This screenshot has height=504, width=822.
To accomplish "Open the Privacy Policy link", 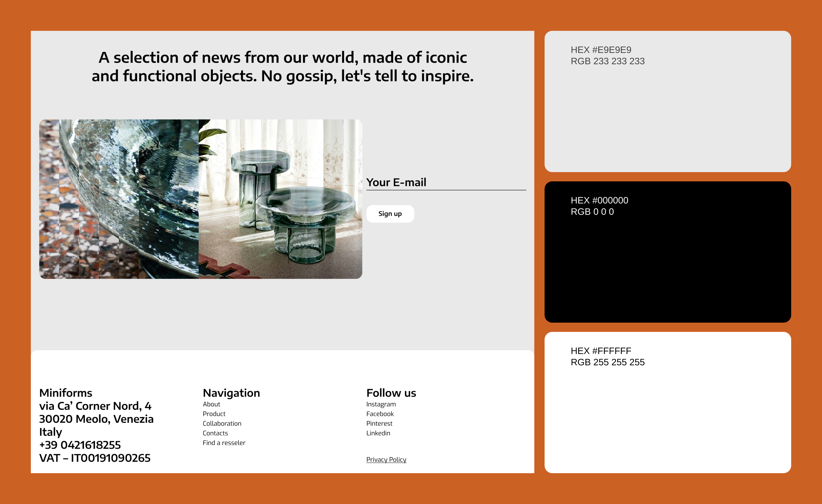I will pyautogui.click(x=386, y=459).
